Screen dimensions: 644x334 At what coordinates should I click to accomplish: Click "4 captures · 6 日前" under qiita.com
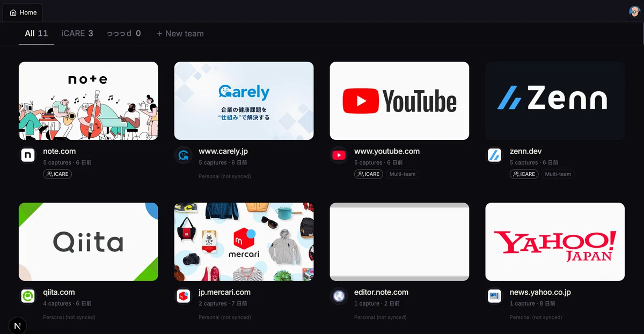[x=68, y=303]
